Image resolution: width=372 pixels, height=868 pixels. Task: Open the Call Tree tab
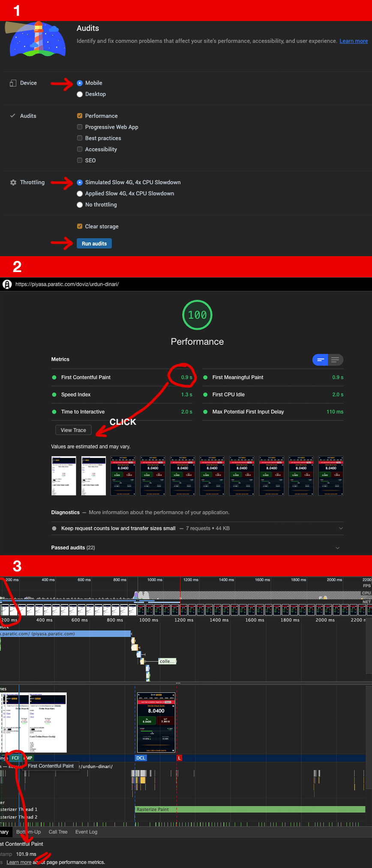click(x=58, y=832)
